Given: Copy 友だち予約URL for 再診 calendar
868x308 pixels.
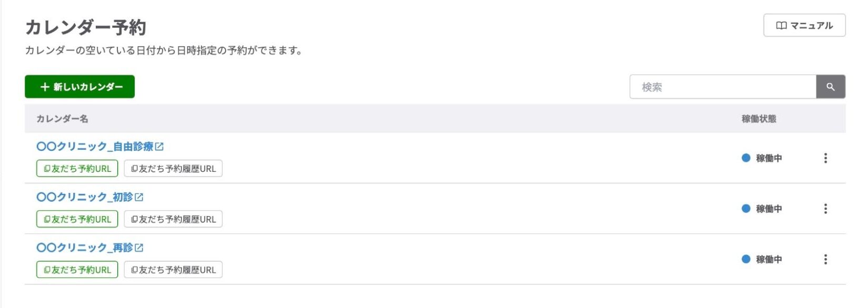Looking at the screenshot, I should tap(77, 270).
